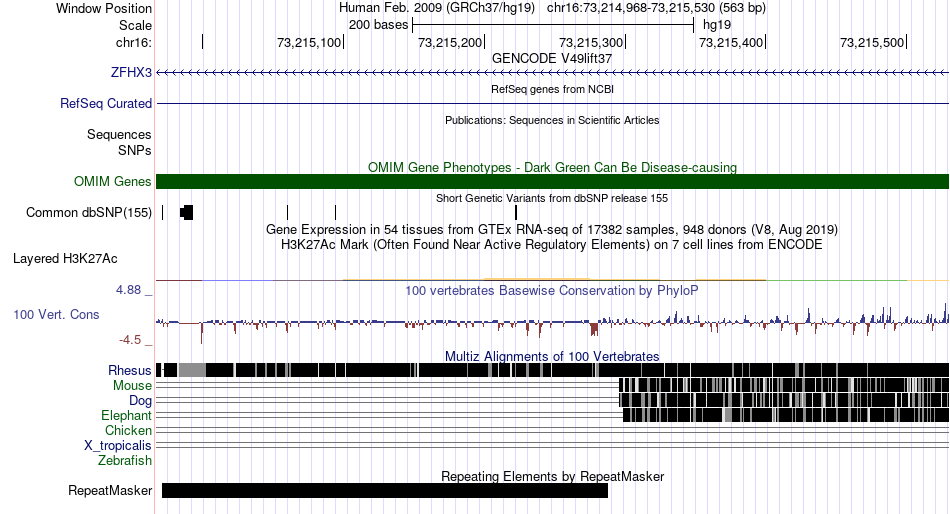Click the thick dbSNP variant block
Image resolution: width=950 pixels, height=514 pixels.
point(187,212)
